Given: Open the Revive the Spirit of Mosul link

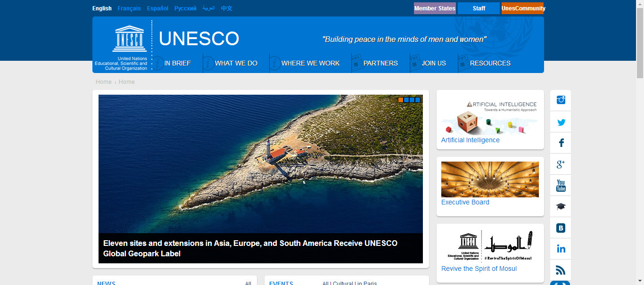Looking at the screenshot, I should (x=479, y=269).
